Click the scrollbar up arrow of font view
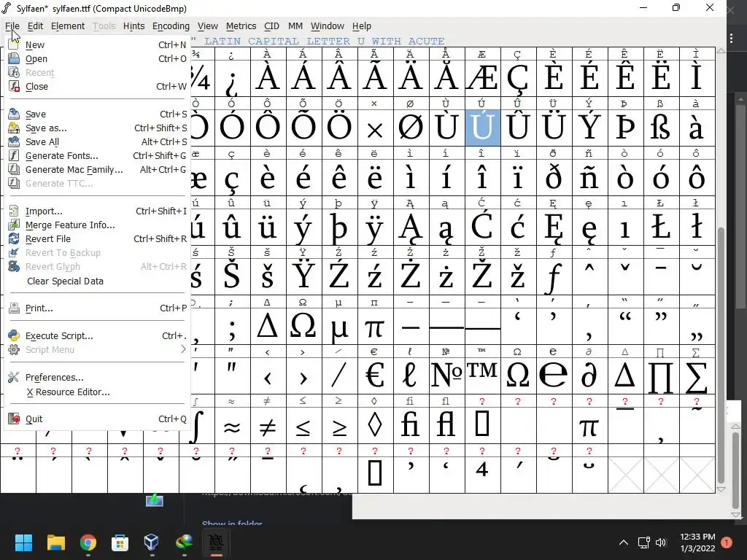The width and height of the screenshot is (747, 560). coord(721,50)
